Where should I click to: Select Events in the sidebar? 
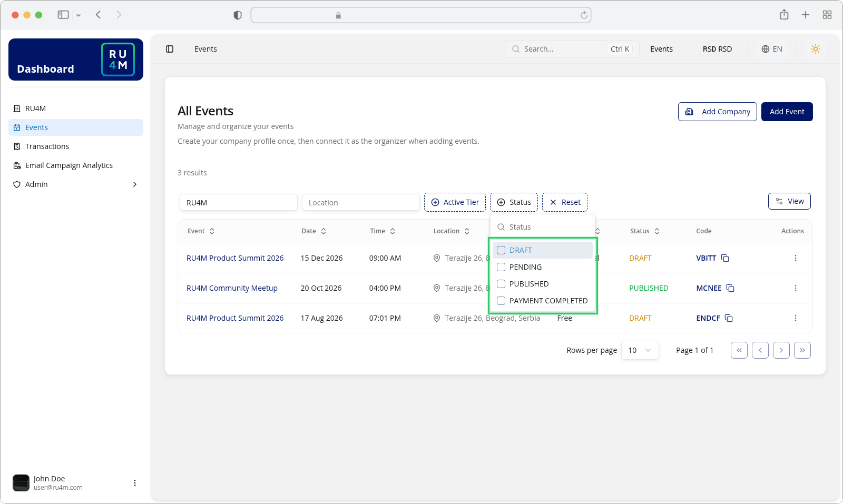[x=76, y=127]
